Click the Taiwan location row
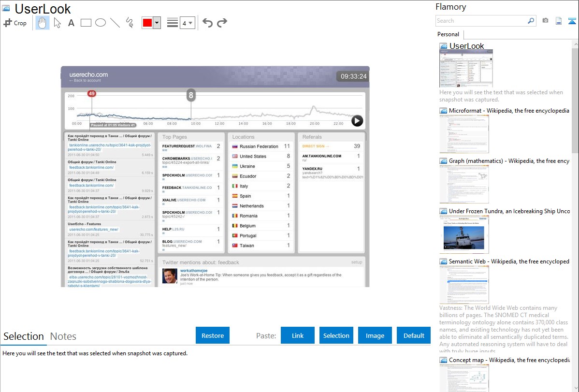 (261, 246)
